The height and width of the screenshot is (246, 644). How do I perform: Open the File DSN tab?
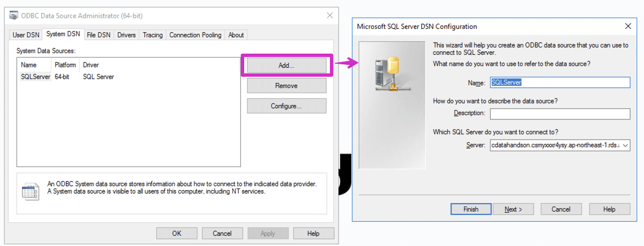(98, 35)
